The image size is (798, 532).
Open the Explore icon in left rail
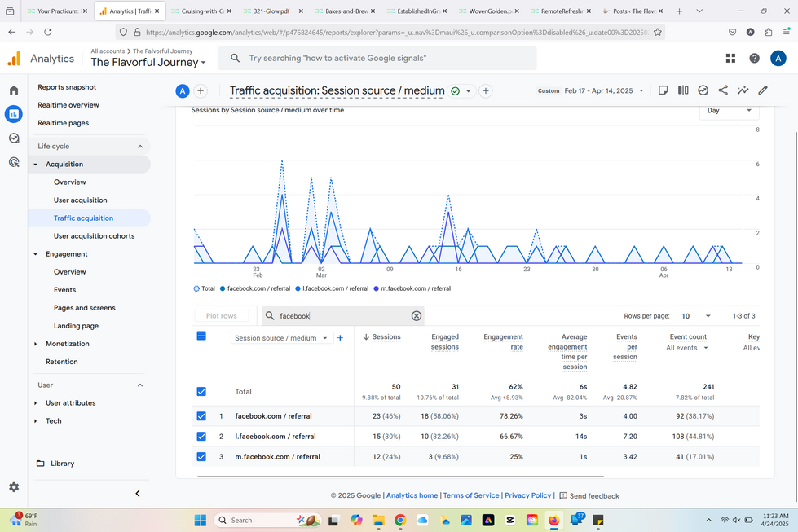(x=14, y=138)
